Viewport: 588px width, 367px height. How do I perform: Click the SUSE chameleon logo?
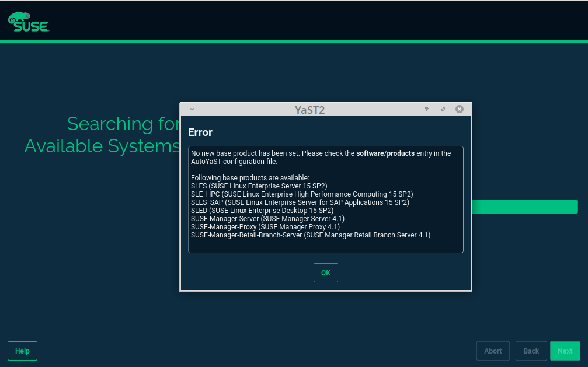28,22
